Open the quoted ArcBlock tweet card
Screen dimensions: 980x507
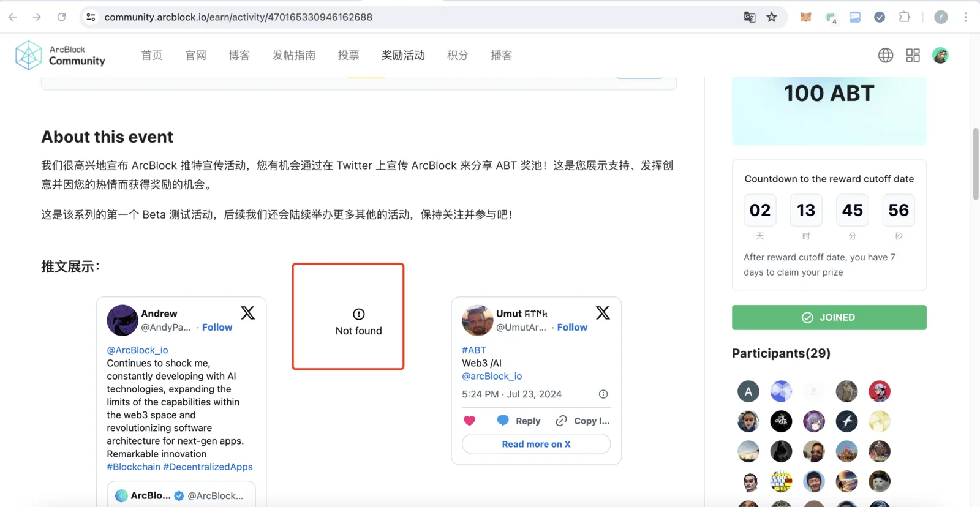[181, 494]
